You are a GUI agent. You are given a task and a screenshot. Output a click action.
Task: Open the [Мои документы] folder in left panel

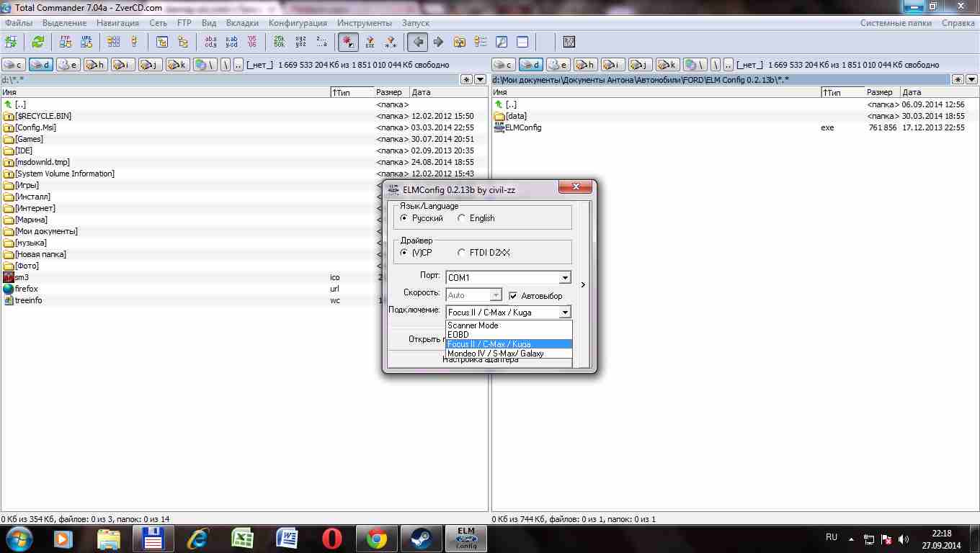point(46,231)
